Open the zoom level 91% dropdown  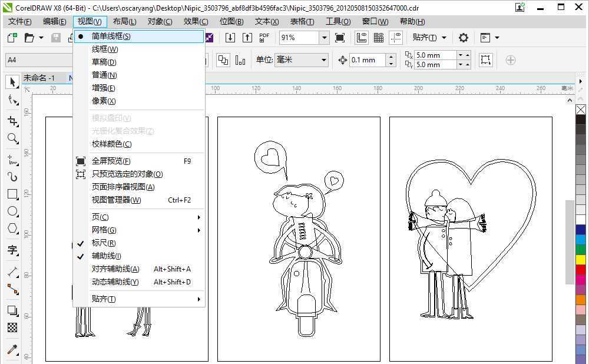click(324, 38)
